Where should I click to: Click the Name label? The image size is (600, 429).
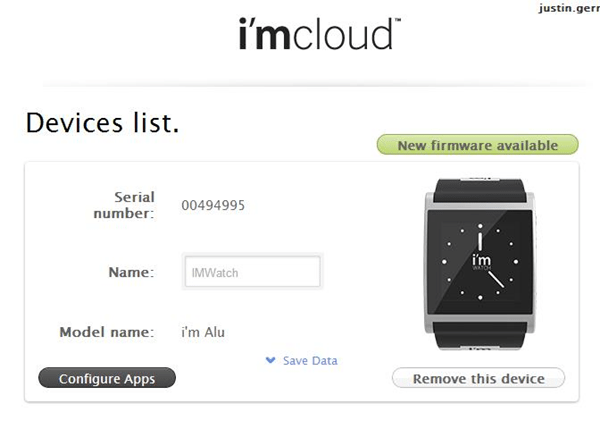131,272
